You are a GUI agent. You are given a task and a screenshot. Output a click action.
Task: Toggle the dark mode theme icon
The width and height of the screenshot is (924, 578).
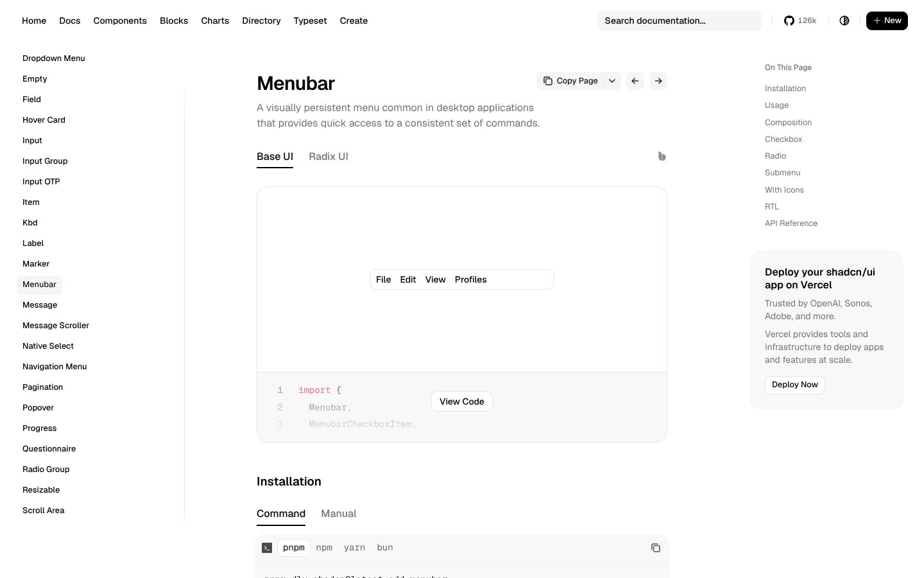(x=844, y=21)
